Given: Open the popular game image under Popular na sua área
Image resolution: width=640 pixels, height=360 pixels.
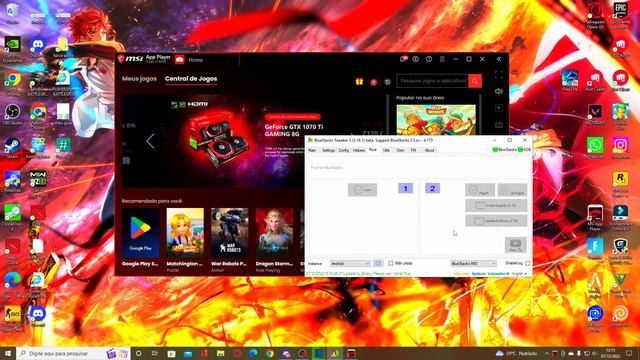Looking at the screenshot, I should 436,120.
